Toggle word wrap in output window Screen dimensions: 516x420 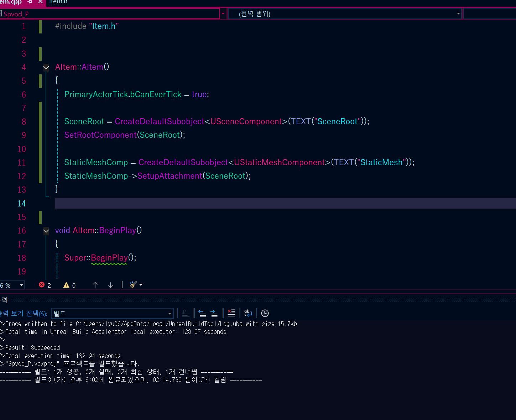(x=248, y=313)
